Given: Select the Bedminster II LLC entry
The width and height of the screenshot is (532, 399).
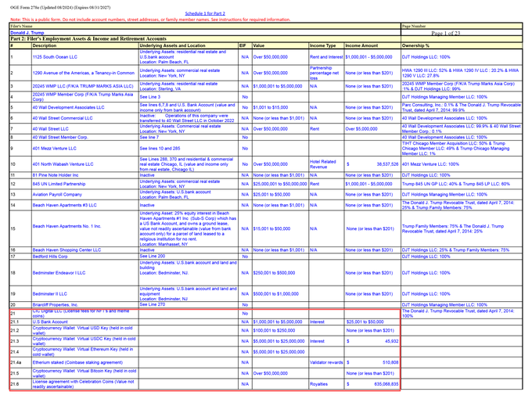Looking at the screenshot, I should pyautogui.click(x=50, y=294).
